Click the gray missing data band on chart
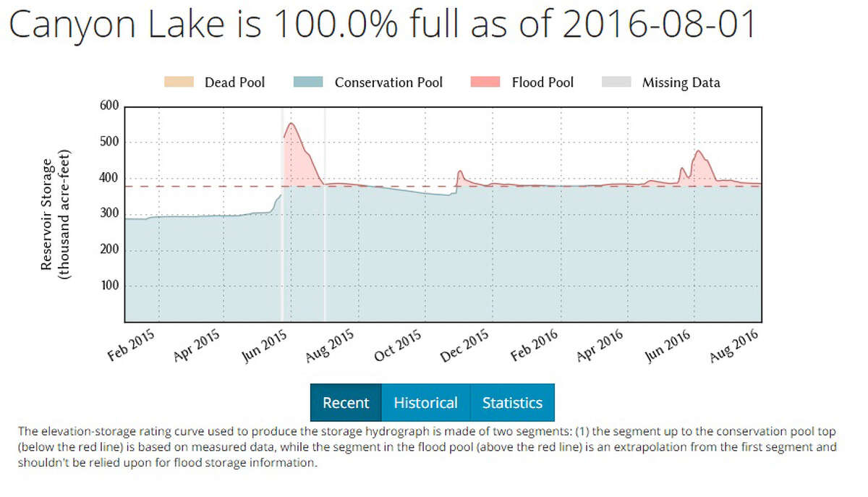The image size is (868, 497). pos(282,217)
